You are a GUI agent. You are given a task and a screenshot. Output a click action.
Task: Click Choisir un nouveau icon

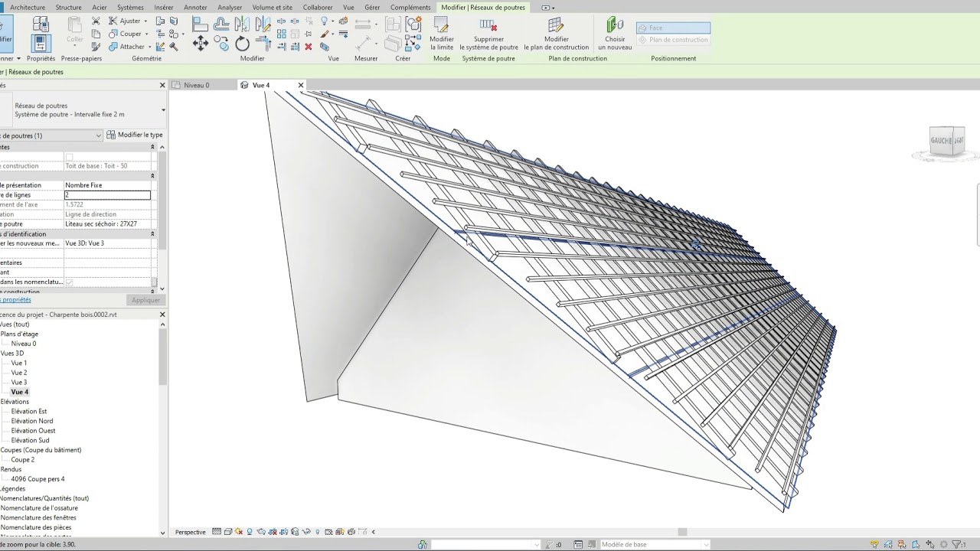point(615,33)
